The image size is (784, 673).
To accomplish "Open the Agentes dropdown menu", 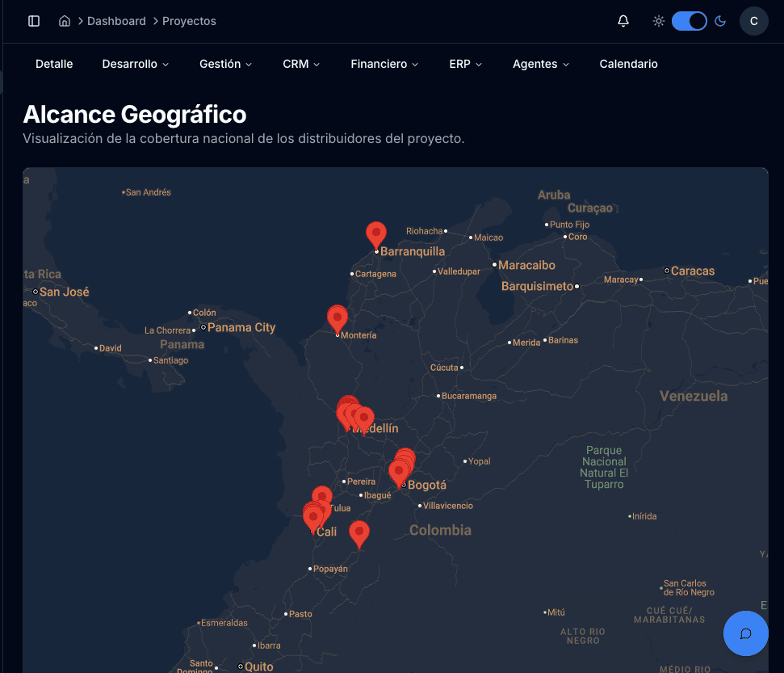I will (540, 64).
